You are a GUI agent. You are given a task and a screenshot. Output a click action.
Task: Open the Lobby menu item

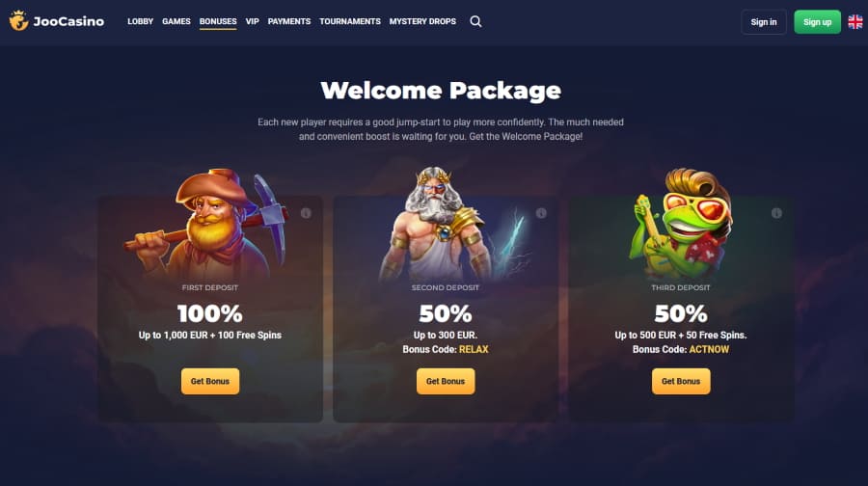coord(140,21)
